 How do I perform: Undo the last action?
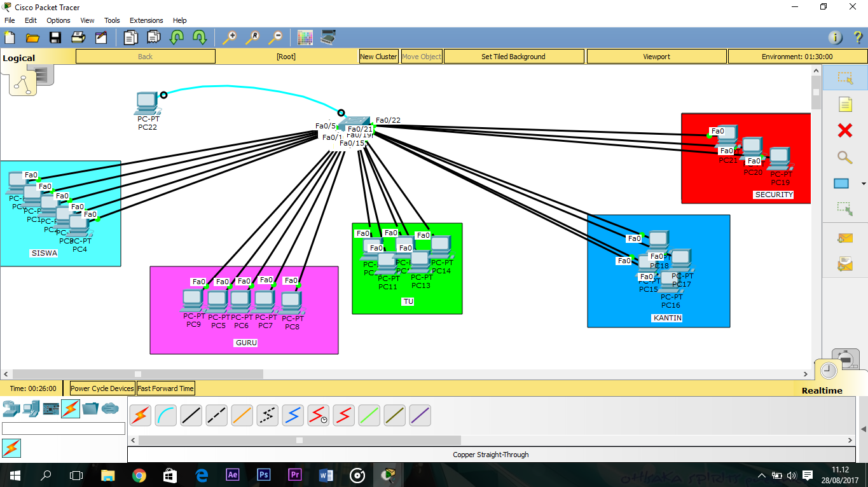pos(177,38)
